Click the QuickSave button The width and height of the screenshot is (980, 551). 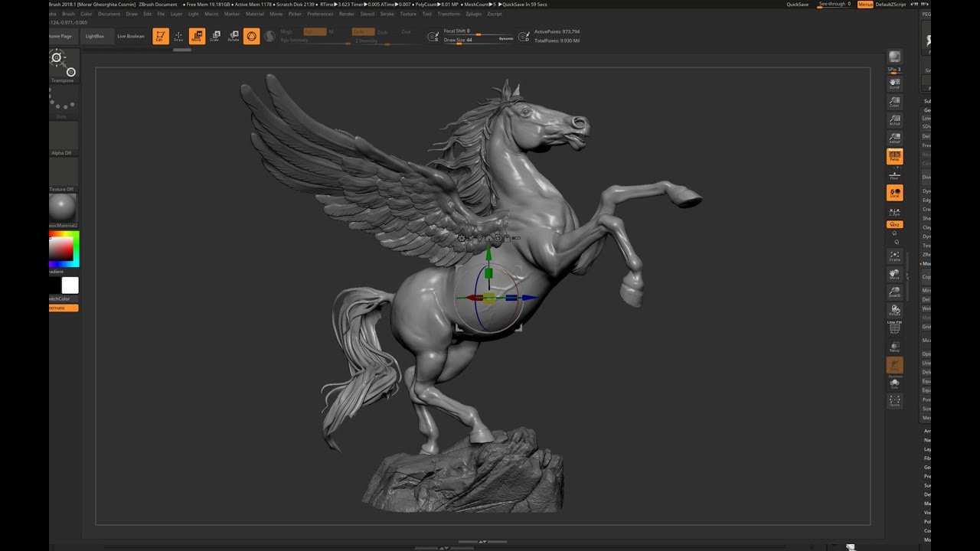coord(797,4)
